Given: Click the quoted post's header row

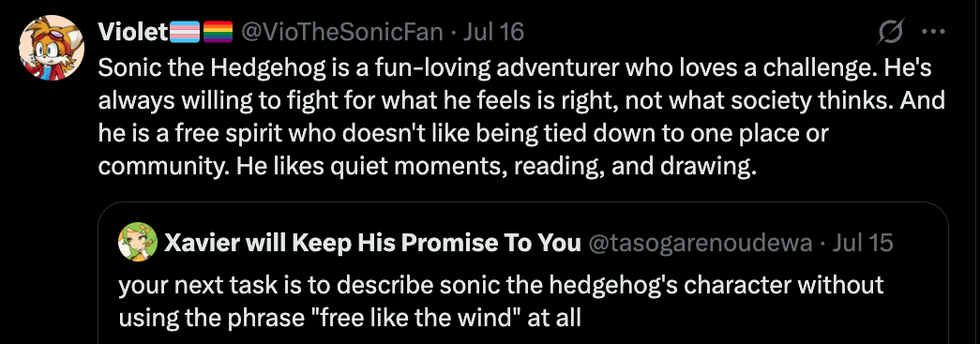Looking at the screenshot, I should point(505,242).
